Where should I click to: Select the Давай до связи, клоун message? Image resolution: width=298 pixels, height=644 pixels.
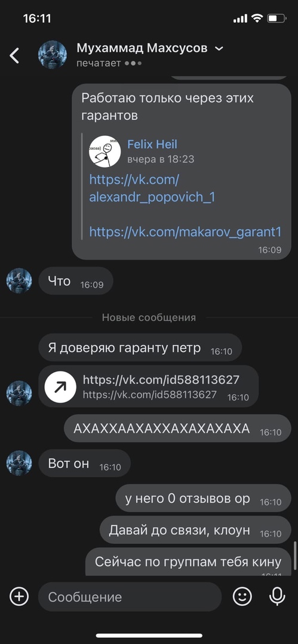click(x=195, y=530)
